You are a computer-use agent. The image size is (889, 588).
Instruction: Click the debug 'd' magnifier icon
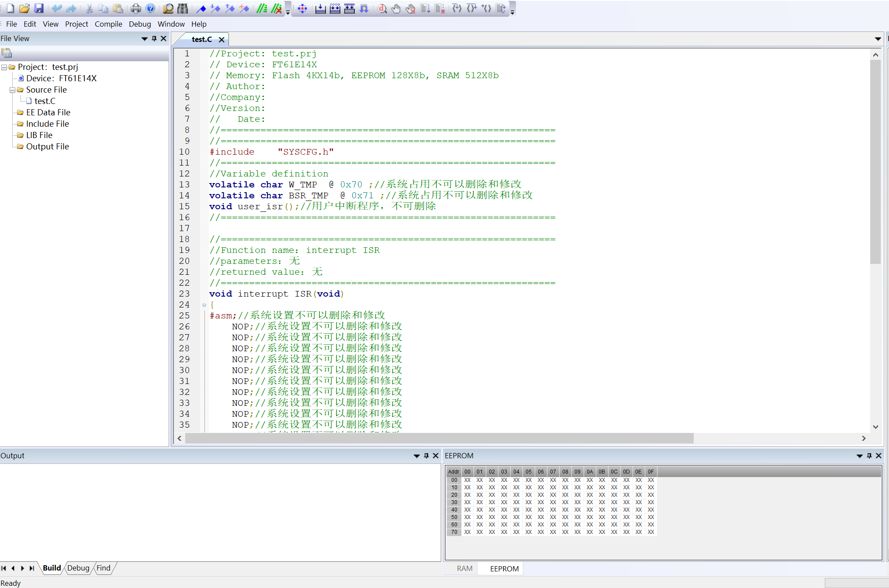(x=382, y=8)
